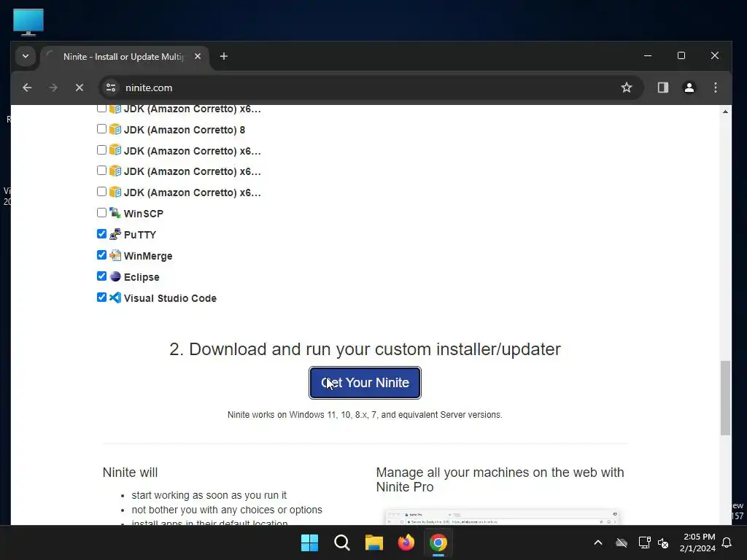Click the Ninite Pro screenshot thumbnail
The width and height of the screenshot is (747, 560).
point(502,516)
